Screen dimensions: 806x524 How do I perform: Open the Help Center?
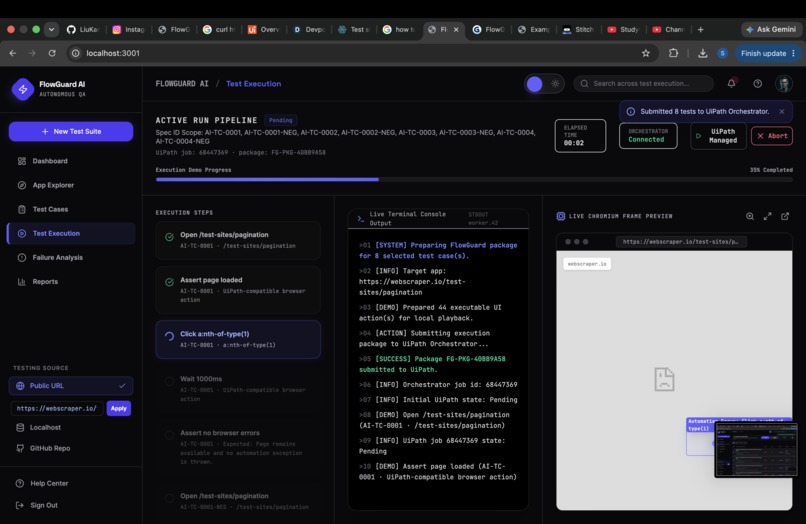tap(49, 483)
